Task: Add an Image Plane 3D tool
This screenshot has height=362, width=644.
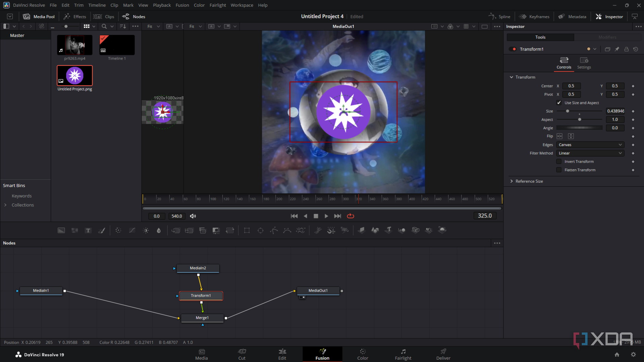Action: pyautogui.click(x=361, y=230)
